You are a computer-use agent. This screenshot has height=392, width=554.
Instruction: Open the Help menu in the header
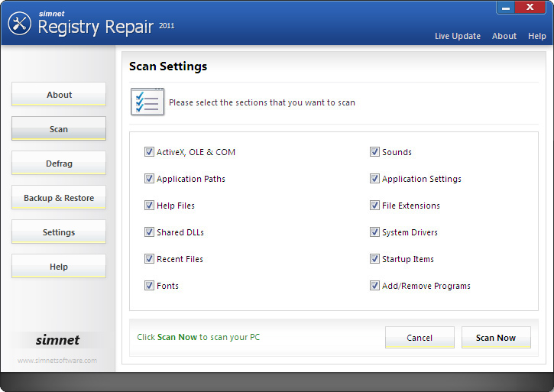click(x=536, y=36)
